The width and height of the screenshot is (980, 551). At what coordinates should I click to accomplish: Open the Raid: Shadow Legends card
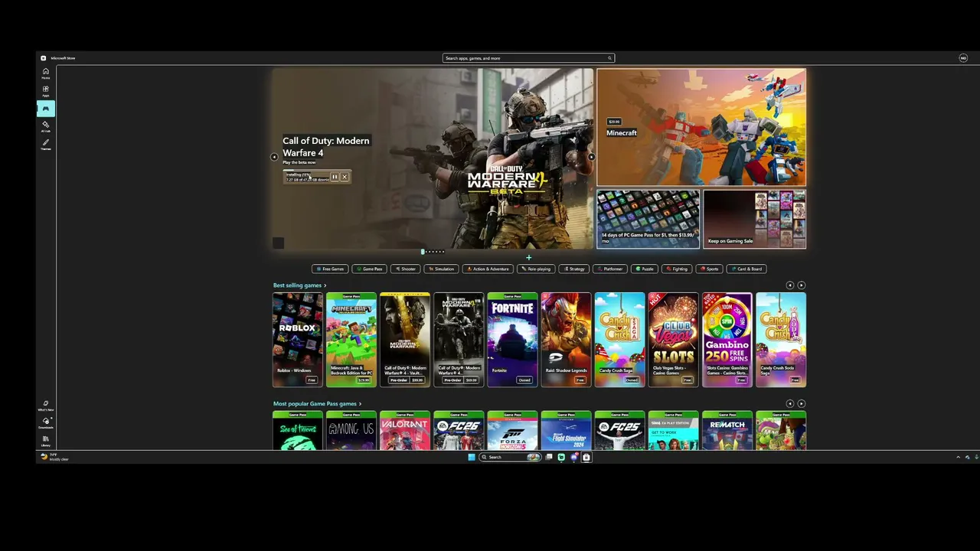[566, 340]
